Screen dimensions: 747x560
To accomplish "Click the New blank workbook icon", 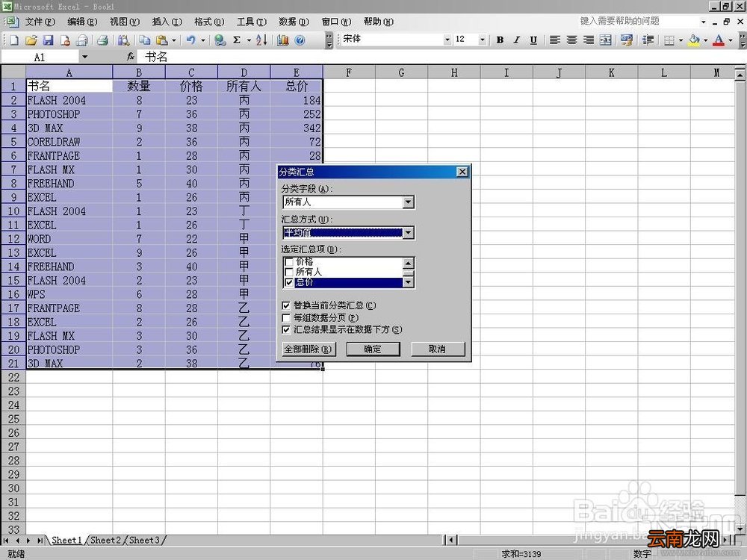I will point(13,40).
